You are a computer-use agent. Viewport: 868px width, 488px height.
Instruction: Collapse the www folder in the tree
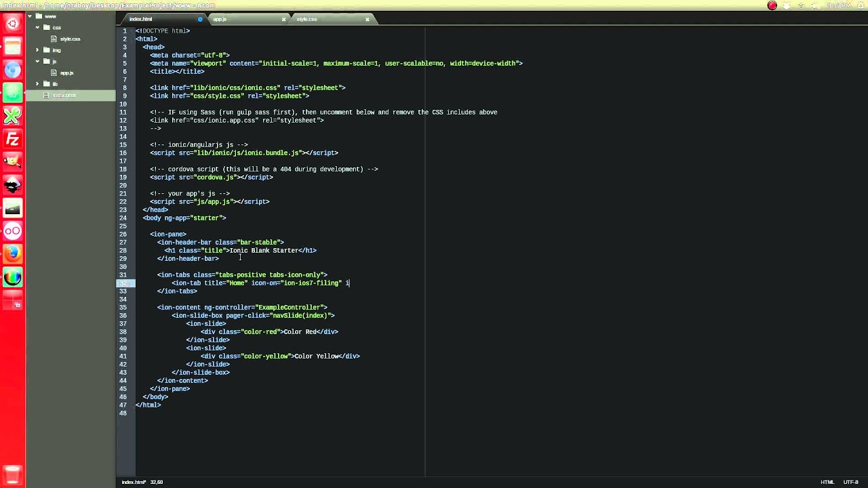[x=30, y=16]
